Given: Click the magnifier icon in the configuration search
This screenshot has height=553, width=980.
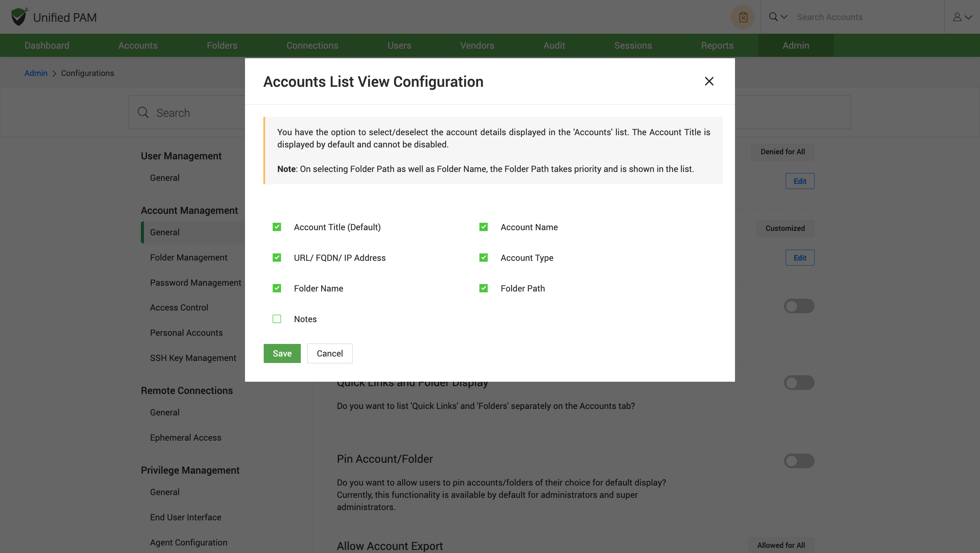Looking at the screenshot, I should (x=143, y=112).
